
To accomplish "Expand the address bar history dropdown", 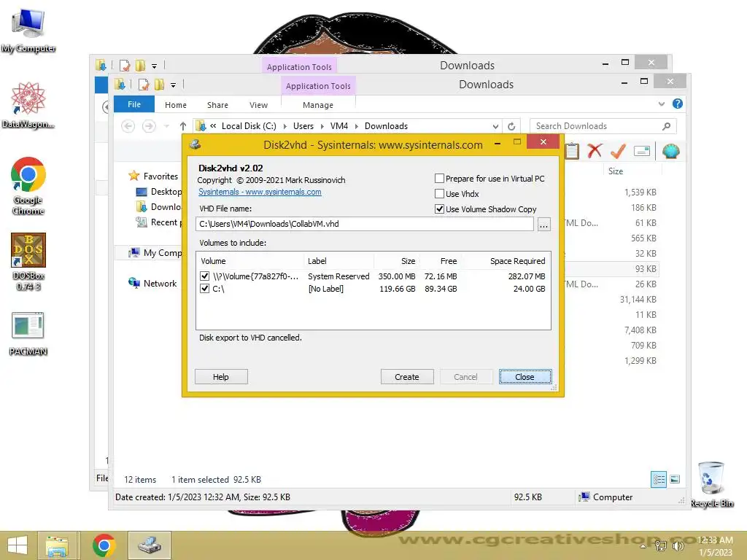I will [495, 126].
